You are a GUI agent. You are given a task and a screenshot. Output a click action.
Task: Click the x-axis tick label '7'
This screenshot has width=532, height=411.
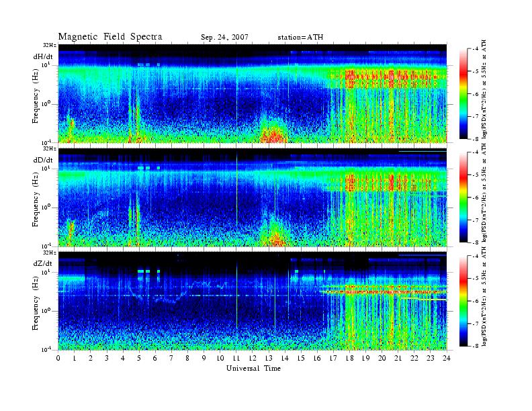(x=171, y=358)
